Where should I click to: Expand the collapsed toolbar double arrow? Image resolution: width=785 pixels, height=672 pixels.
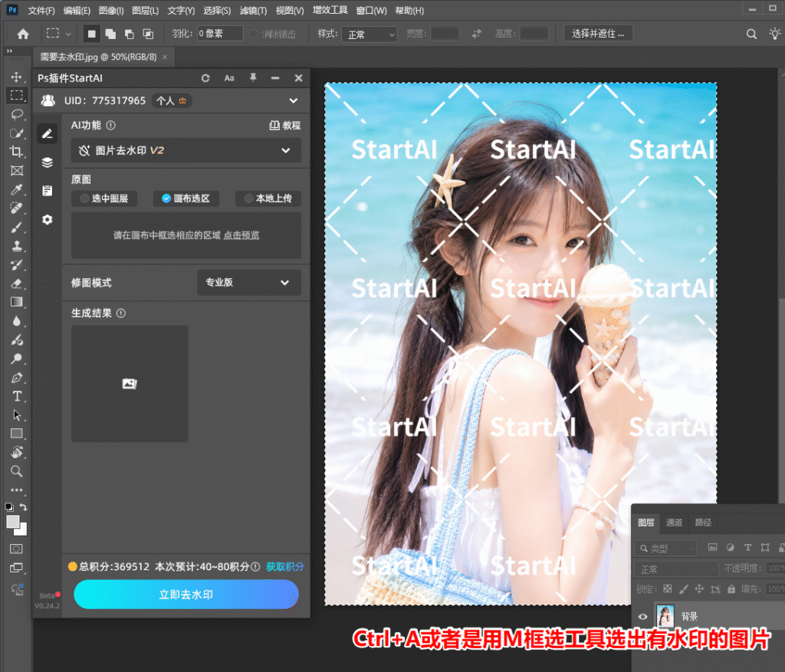9,51
